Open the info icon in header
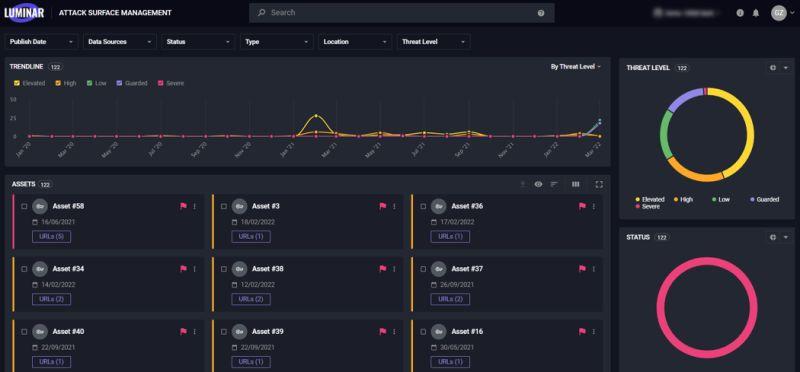Image resolution: width=800 pixels, height=372 pixels. tap(740, 13)
